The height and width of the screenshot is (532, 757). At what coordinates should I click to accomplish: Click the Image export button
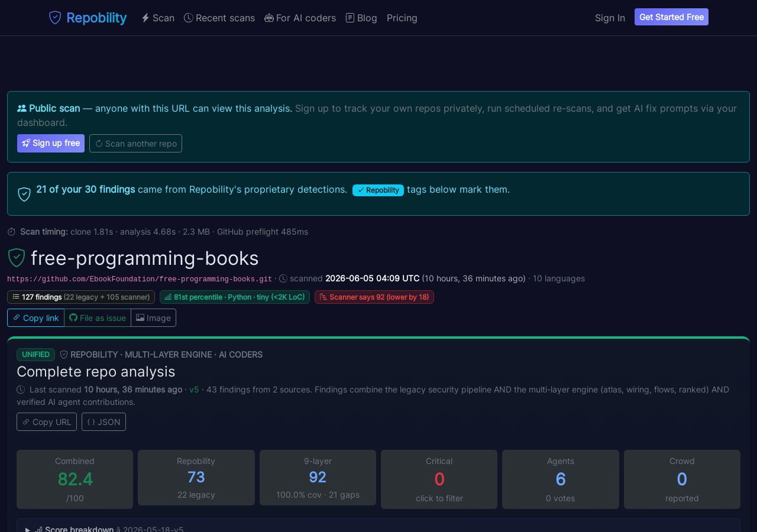(153, 317)
